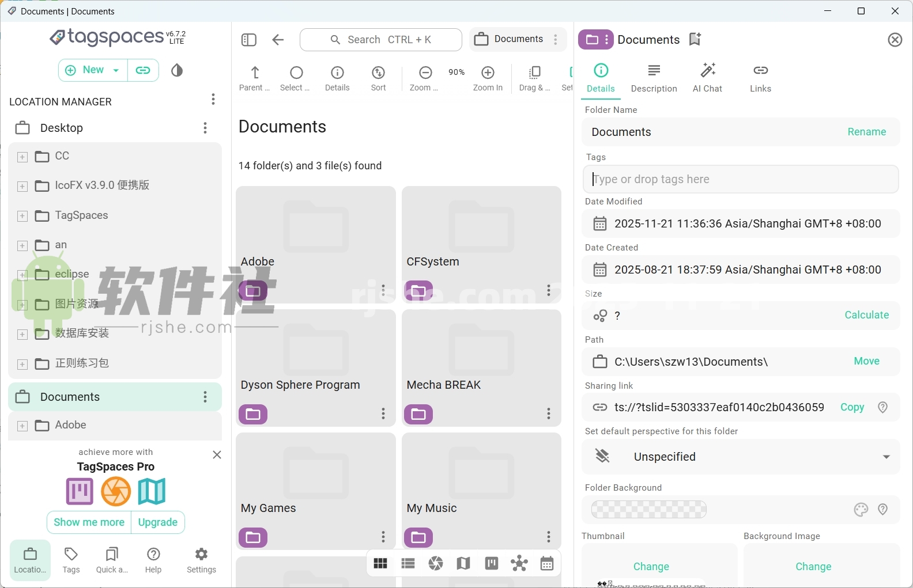Click the Zoom In icon
Screen dimensions: 913x588
pyautogui.click(x=488, y=79)
